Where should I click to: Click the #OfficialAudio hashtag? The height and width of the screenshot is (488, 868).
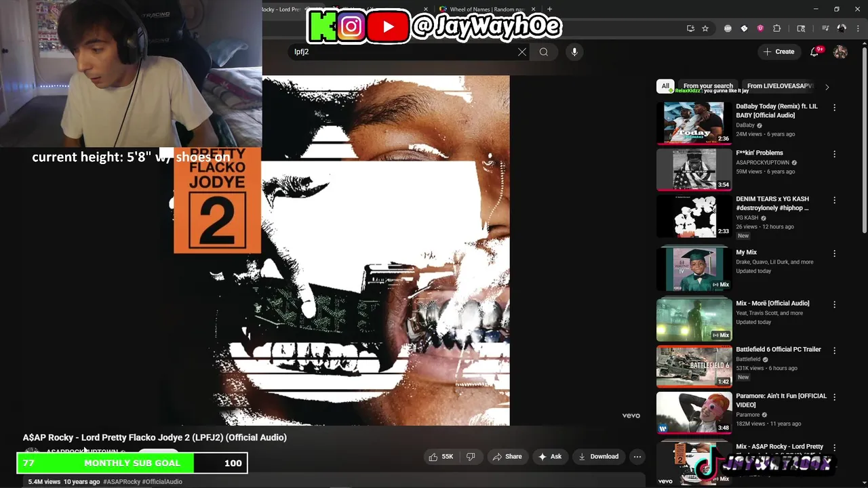(162, 482)
